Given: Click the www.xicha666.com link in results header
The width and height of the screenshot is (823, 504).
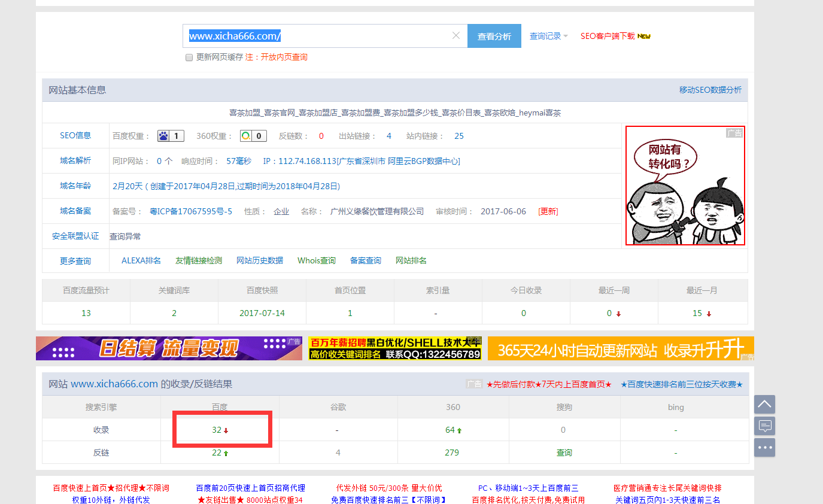Looking at the screenshot, I should click(114, 384).
